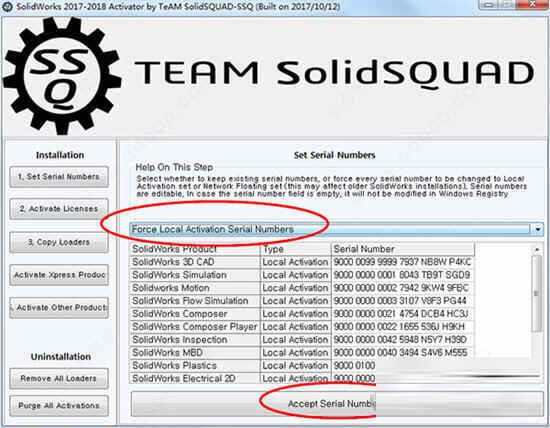Click Local Activation type for SolidWorks Simulation
Screen dimensions: 550x428
(296, 275)
